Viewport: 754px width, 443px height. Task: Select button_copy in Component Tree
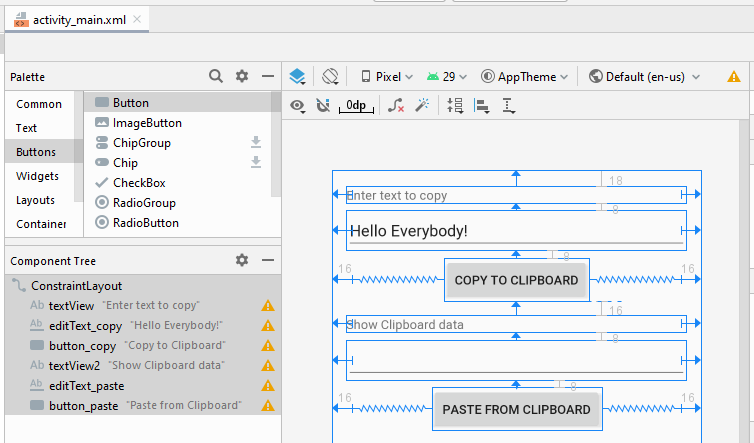[143, 345]
